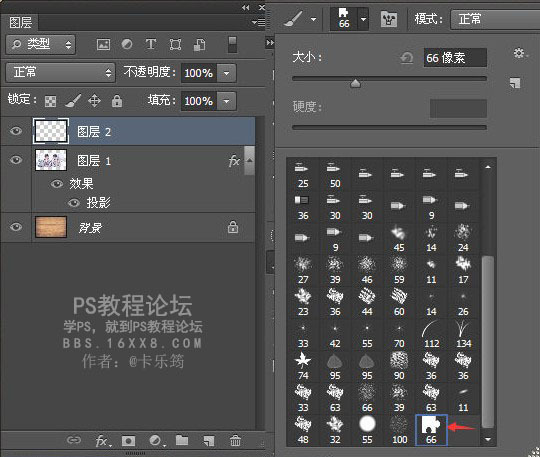Open the layer blend mode 正常 dropdown
The image size is (540, 457).
point(61,72)
